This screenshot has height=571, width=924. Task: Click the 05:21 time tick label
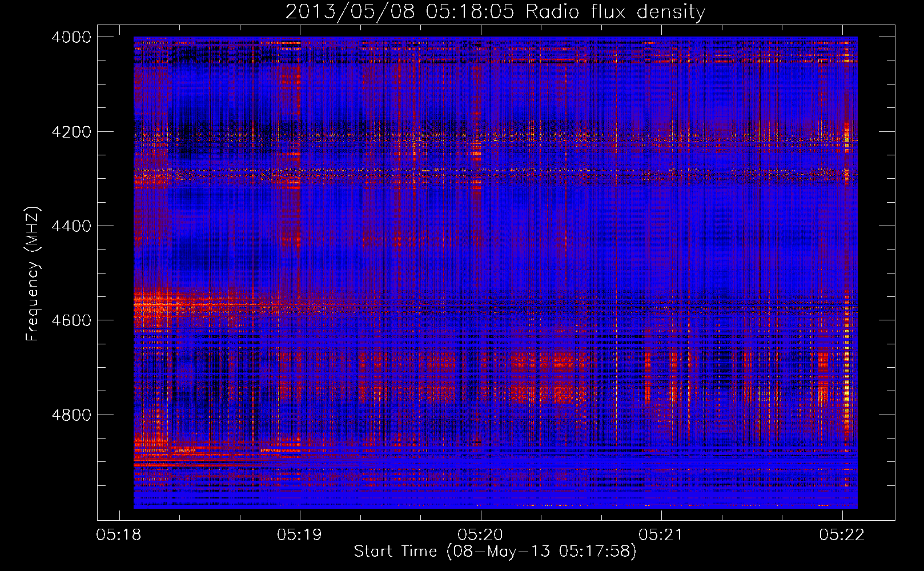pyautogui.click(x=661, y=535)
